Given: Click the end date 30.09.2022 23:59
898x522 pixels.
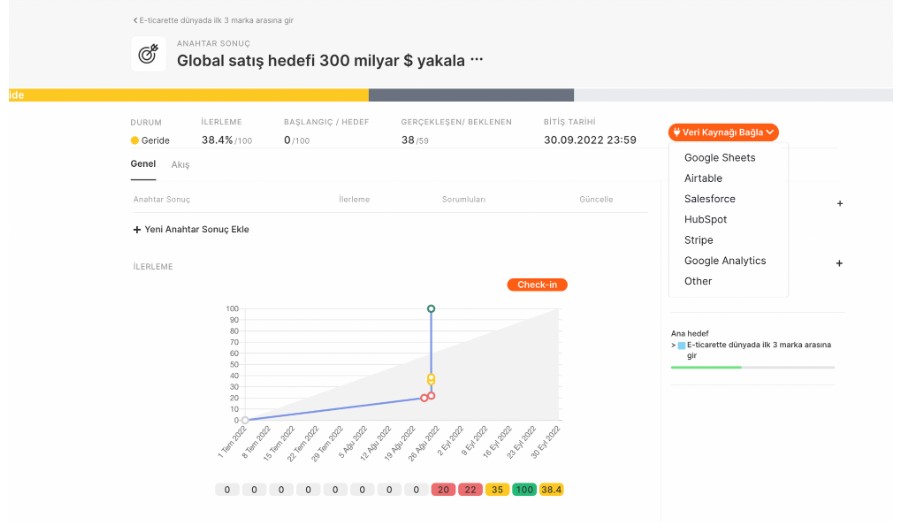Looking at the screenshot, I should coord(590,140).
